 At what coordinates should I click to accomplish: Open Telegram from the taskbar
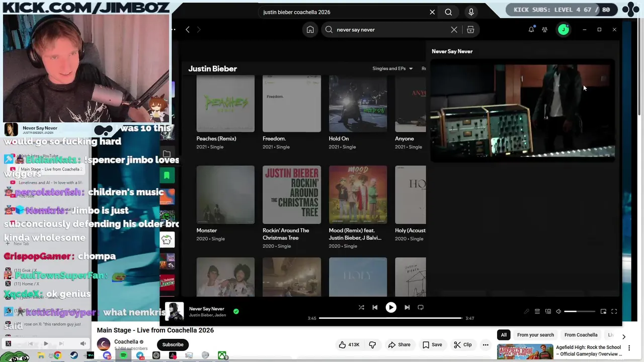click(140, 355)
